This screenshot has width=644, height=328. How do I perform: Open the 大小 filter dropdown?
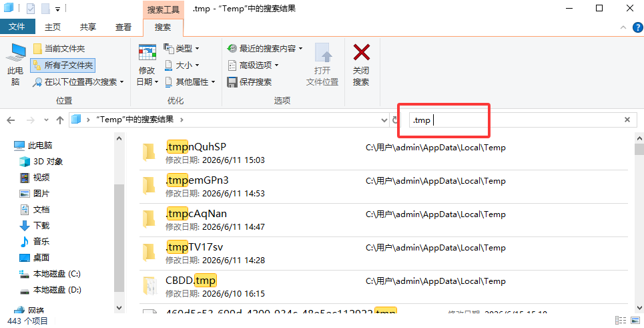181,65
